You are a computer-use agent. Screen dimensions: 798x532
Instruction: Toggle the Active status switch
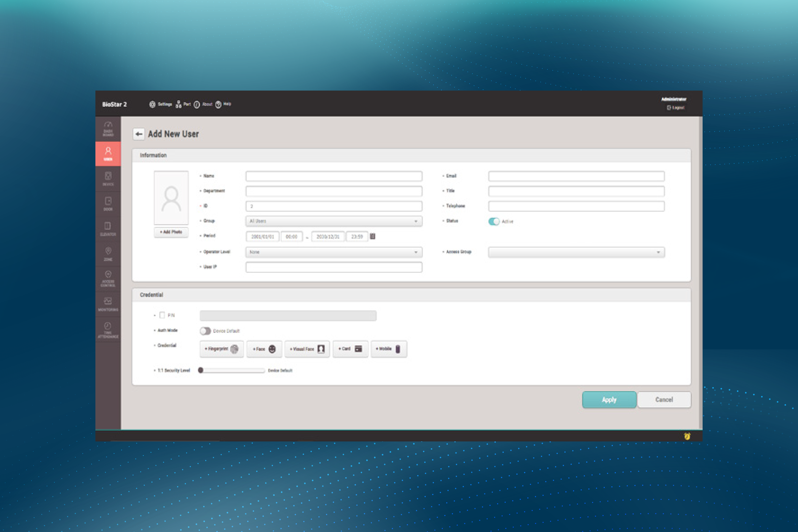pos(494,221)
